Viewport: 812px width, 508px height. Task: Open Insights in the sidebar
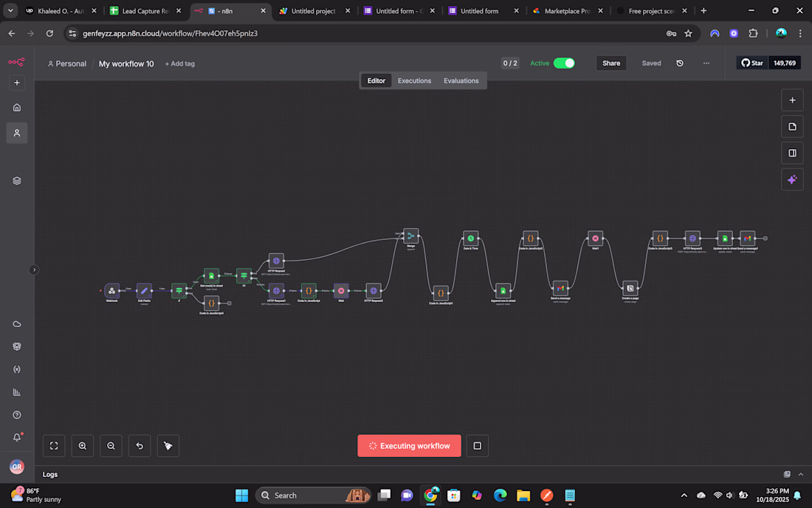point(17,392)
